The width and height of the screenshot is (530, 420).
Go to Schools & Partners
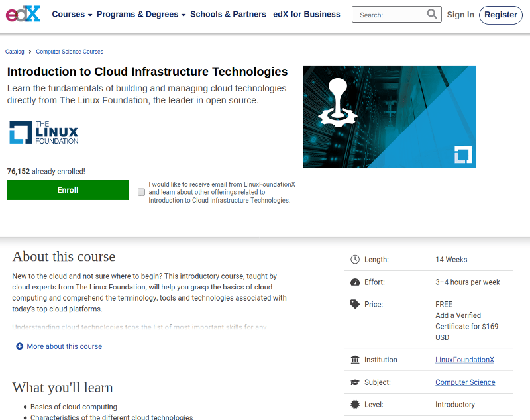[x=228, y=14]
